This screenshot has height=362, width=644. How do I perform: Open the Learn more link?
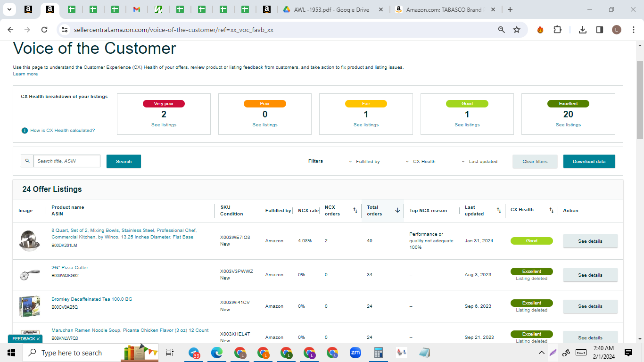[25, 74]
